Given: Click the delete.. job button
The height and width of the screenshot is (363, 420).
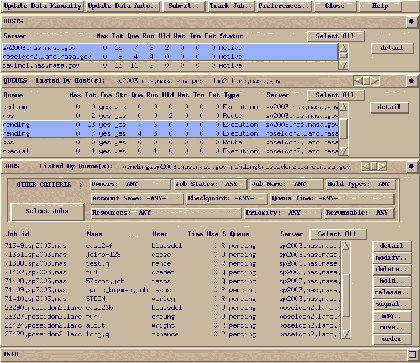Looking at the screenshot, I should 392,269.
